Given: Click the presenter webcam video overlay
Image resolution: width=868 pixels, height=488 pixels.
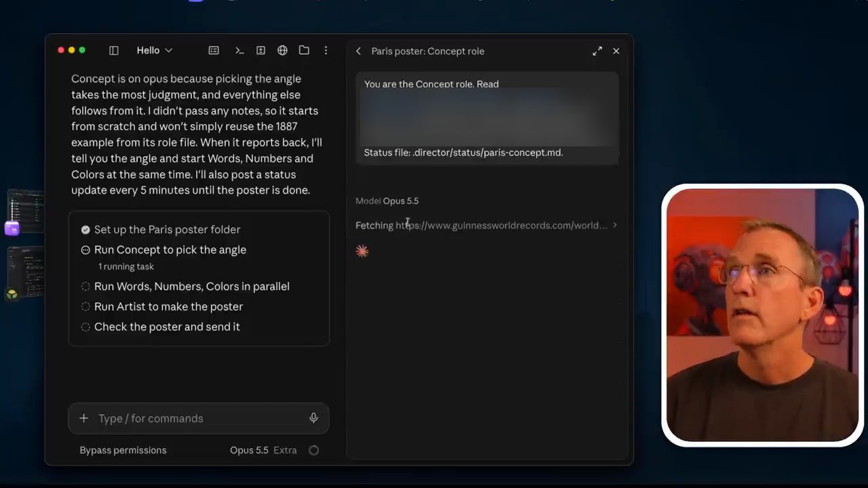Looking at the screenshot, I should [762, 315].
